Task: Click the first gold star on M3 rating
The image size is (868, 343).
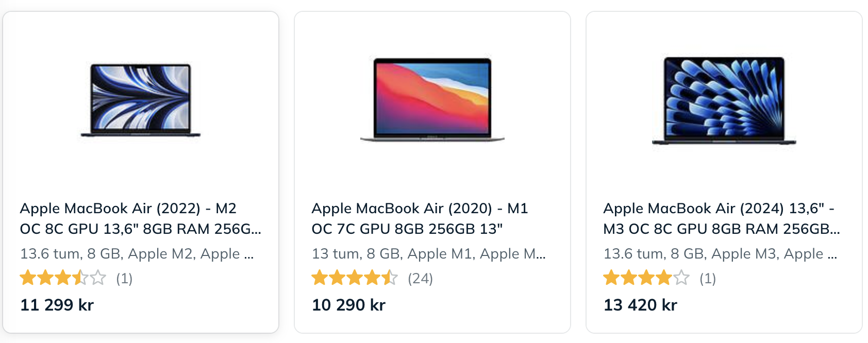Action: pyautogui.click(x=611, y=278)
